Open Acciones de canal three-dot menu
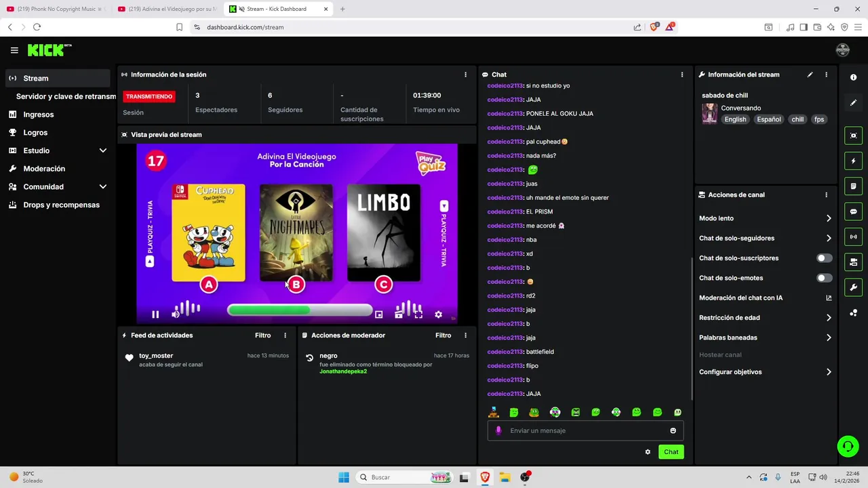Viewport: 868px width, 488px height. click(x=826, y=195)
